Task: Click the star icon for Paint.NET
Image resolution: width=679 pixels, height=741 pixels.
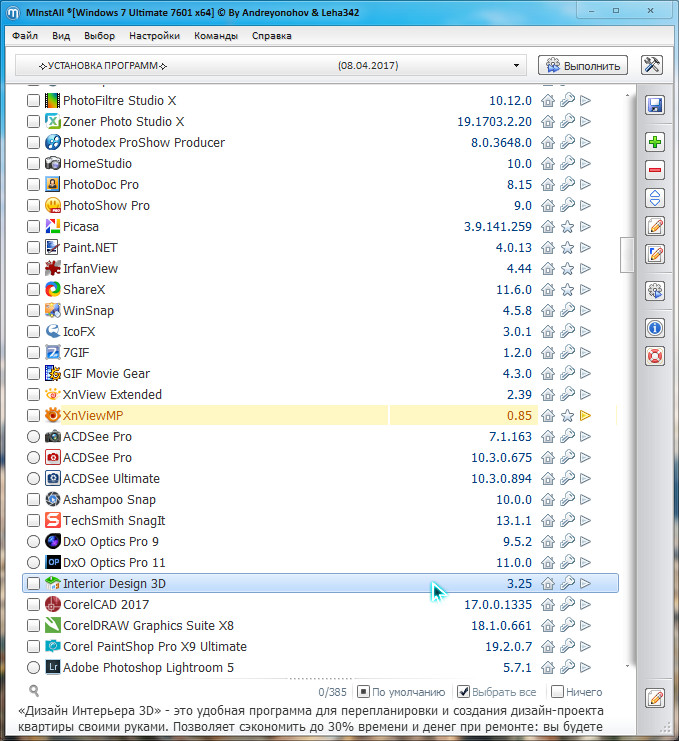Action: click(567, 248)
